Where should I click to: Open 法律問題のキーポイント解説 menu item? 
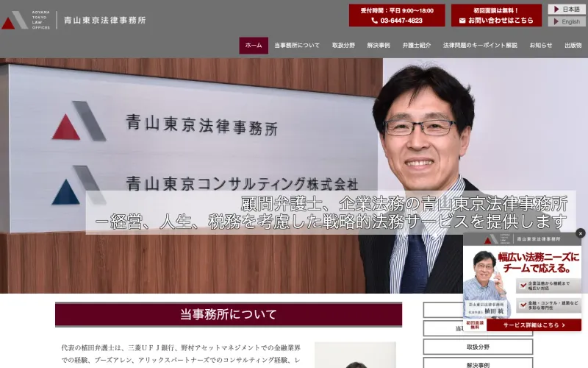480,46
